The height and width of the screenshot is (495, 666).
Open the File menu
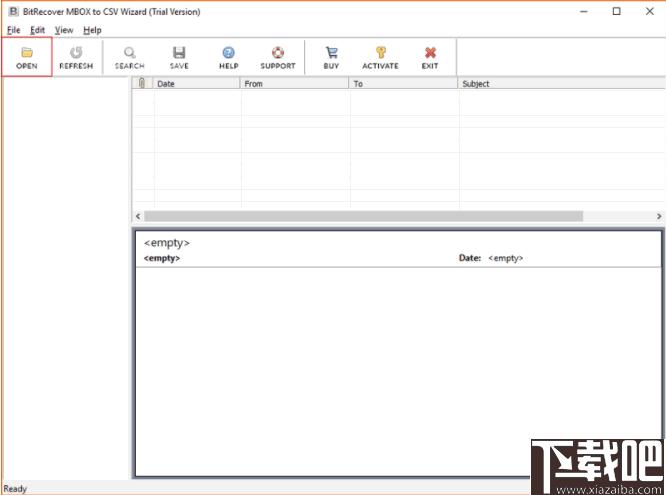pyautogui.click(x=14, y=30)
